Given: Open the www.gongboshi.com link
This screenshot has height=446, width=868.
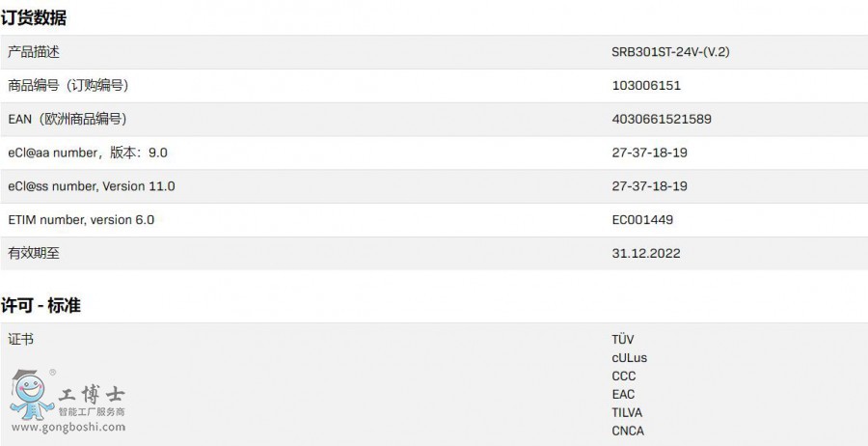Looking at the screenshot, I should 68,426.
